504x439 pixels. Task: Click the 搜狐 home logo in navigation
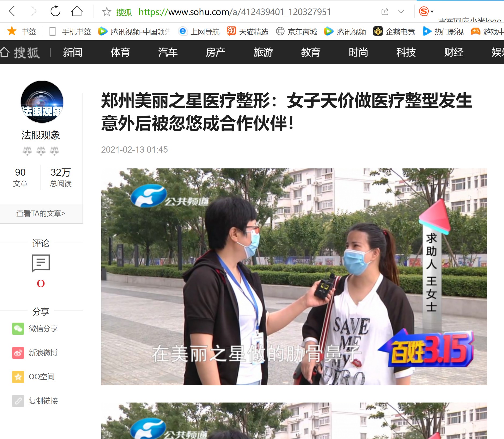20,52
